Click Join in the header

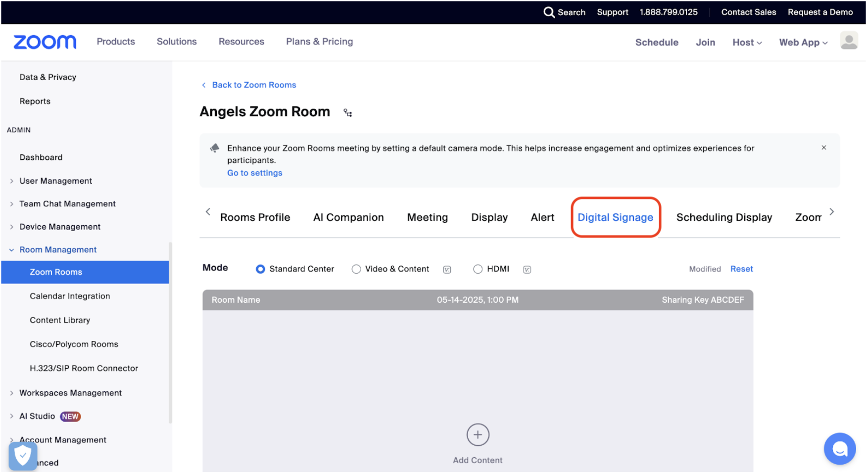tap(705, 43)
